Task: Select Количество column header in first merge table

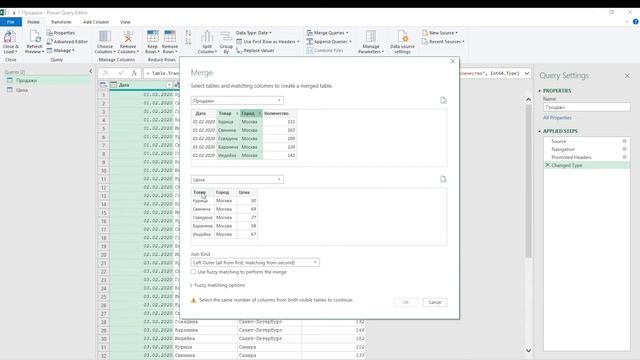Action: click(x=280, y=113)
